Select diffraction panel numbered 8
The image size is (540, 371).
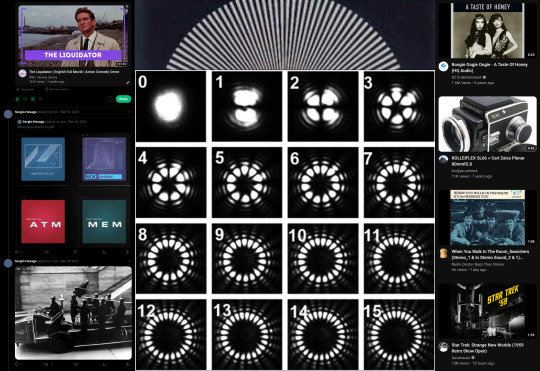click(x=171, y=259)
